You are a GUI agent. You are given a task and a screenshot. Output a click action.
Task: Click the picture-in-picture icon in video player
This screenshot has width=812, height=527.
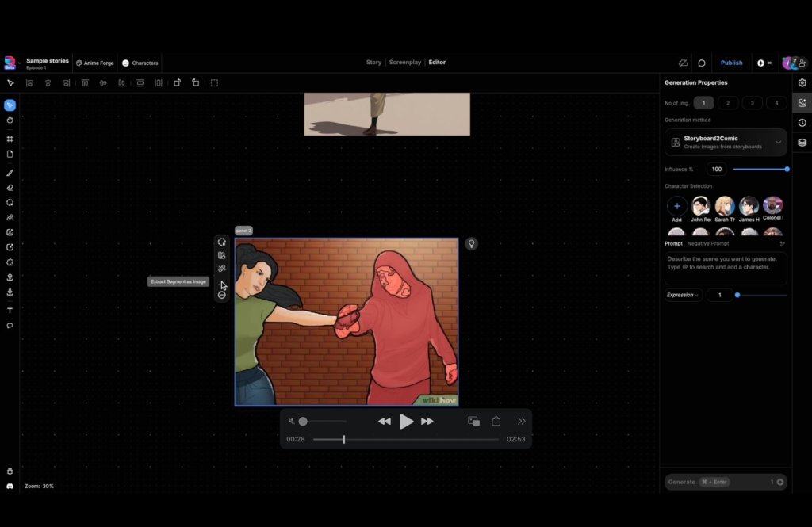(x=473, y=422)
